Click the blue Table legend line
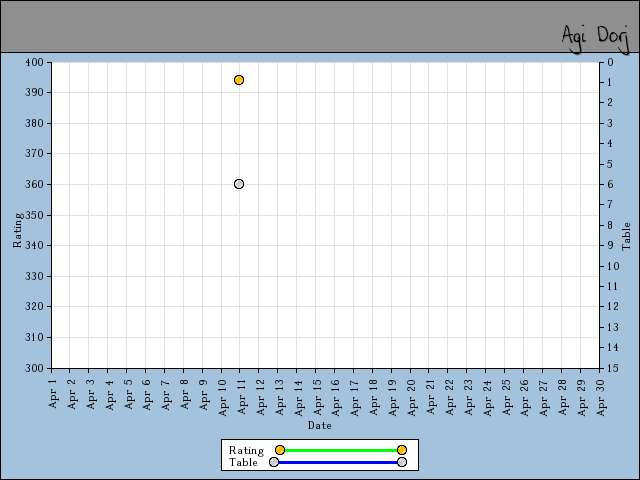 coord(338,462)
